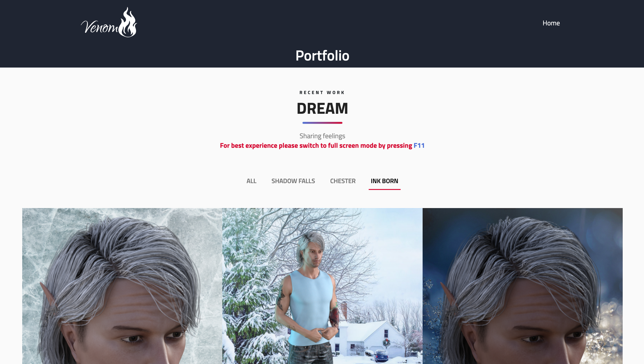Image resolution: width=644 pixels, height=364 pixels.
Task: Click the Portfolio page heading
Action: [322, 56]
